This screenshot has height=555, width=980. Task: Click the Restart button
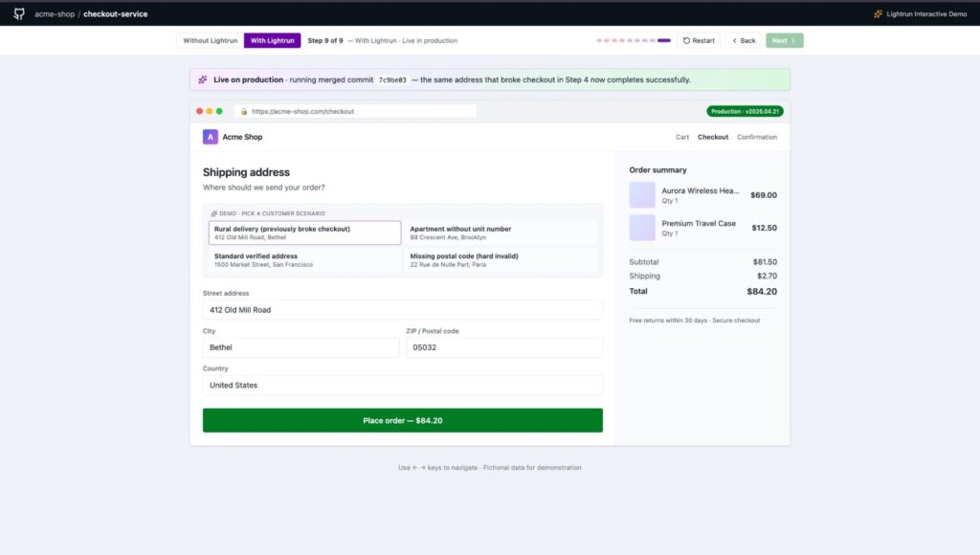(x=699, y=40)
